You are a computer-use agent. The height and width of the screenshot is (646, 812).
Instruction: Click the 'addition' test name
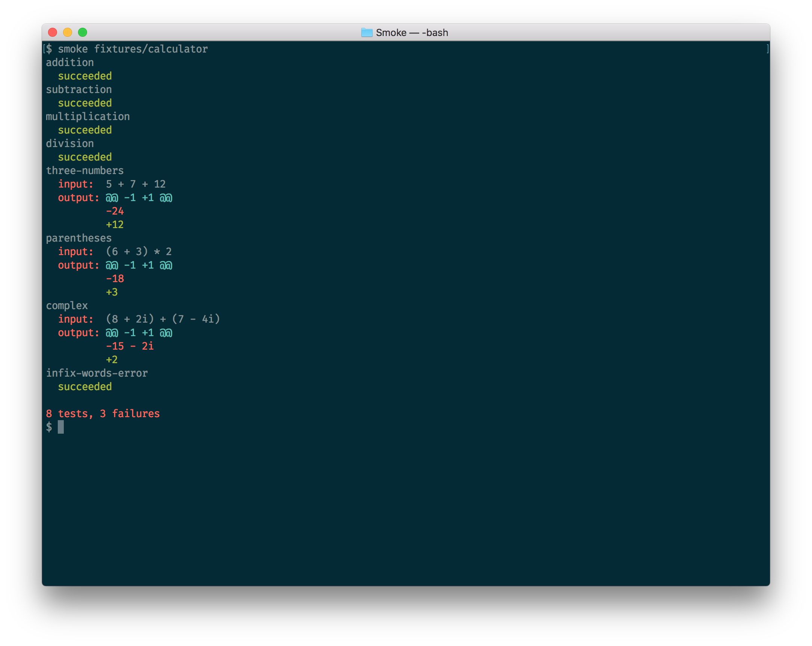(x=70, y=63)
